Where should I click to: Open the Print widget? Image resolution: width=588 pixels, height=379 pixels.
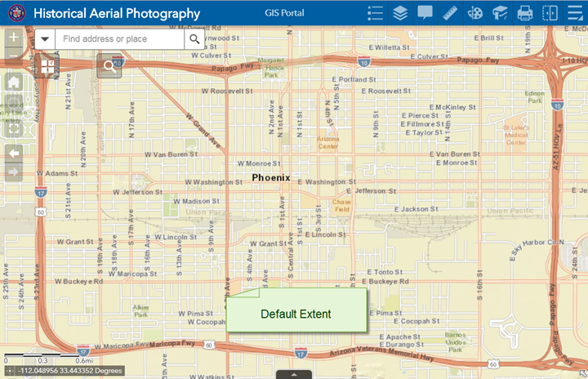(x=525, y=13)
